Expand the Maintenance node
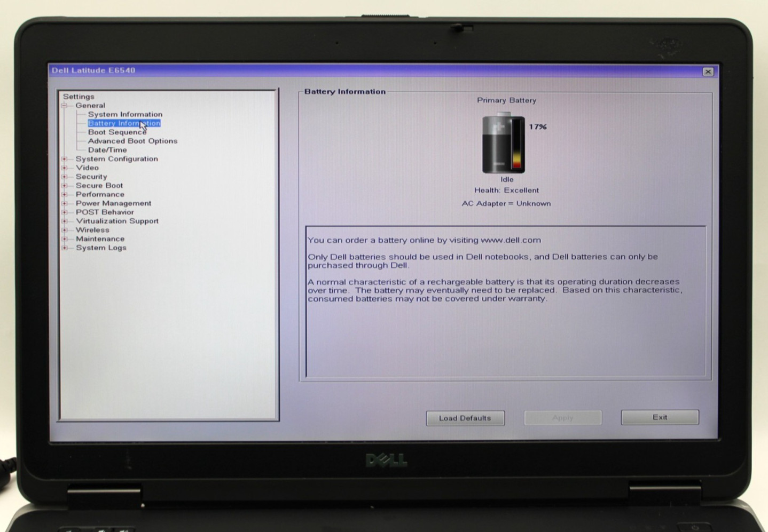The height and width of the screenshot is (532, 768). (x=65, y=239)
